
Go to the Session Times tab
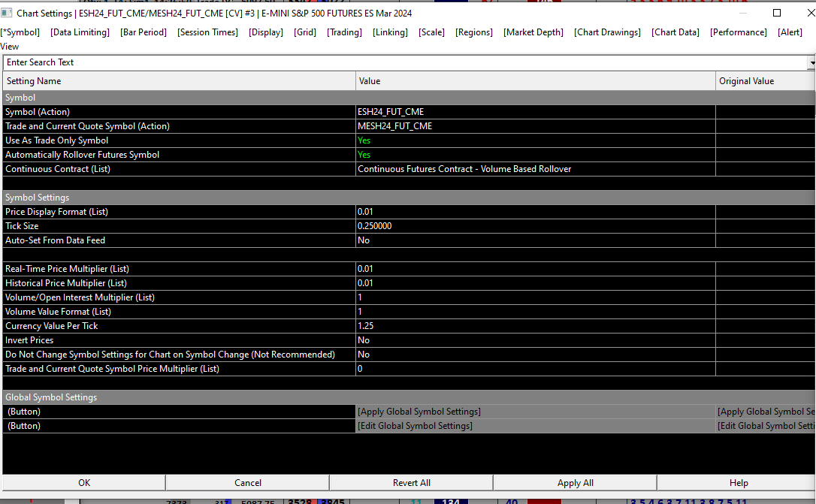(x=207, y=32)
